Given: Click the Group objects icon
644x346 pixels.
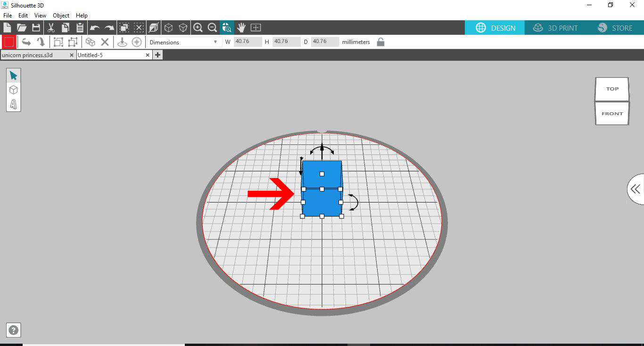Looking at the screenshot, I should pyautogui.click(x=58, y=42).
